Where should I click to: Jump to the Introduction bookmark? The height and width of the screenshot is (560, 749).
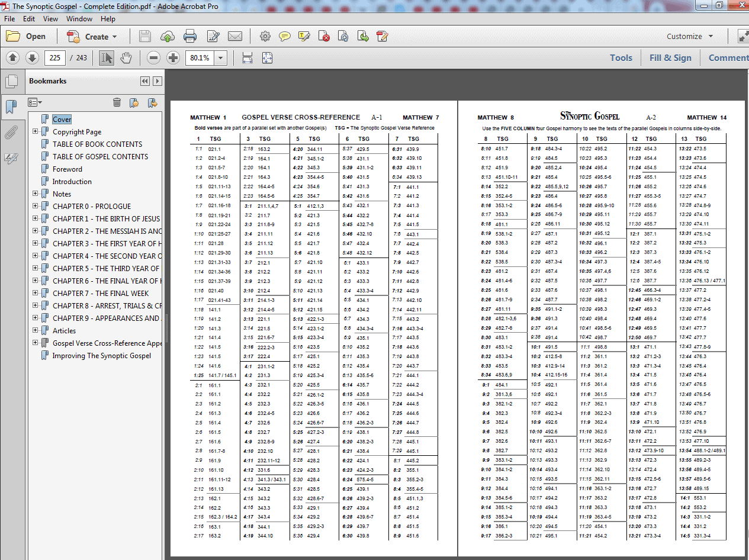tap(72, 182)
